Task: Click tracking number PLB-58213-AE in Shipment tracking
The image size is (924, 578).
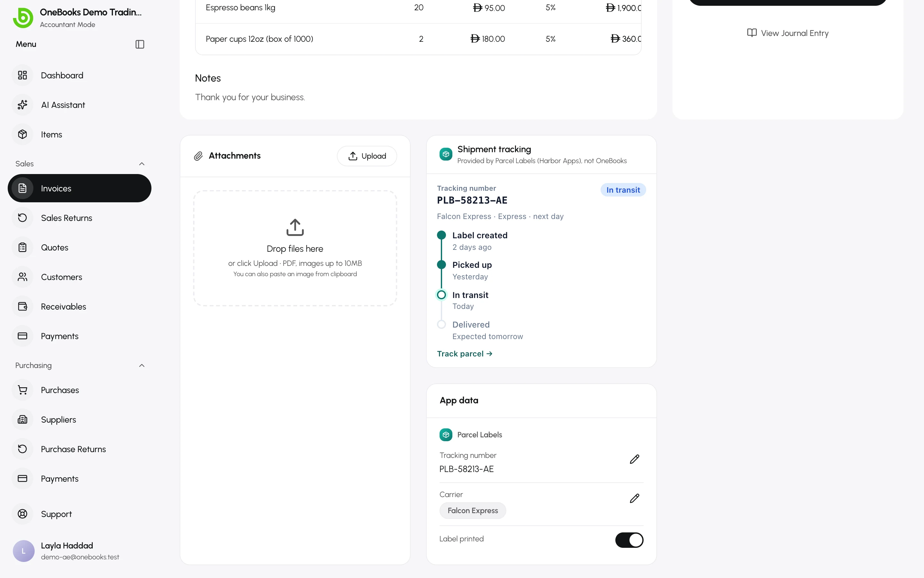Action: [472, 200]
